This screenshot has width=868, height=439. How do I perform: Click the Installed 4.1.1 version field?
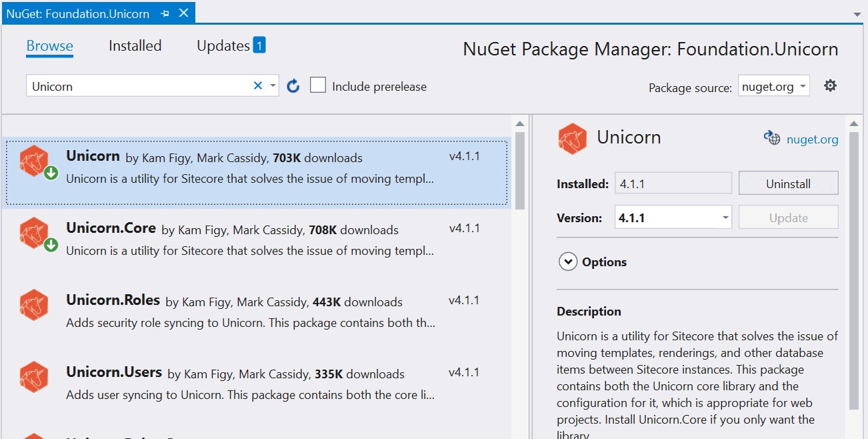coord(673,183)
